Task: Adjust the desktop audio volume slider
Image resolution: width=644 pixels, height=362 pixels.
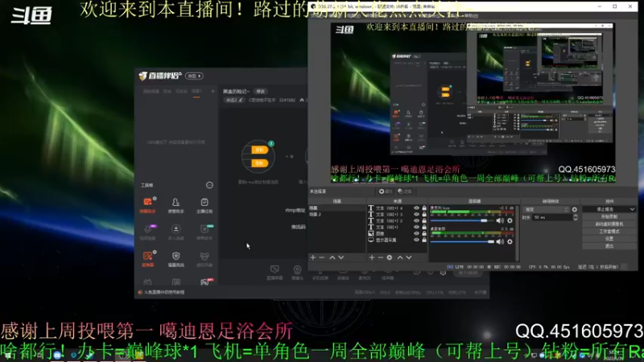Action: point(462,242)
